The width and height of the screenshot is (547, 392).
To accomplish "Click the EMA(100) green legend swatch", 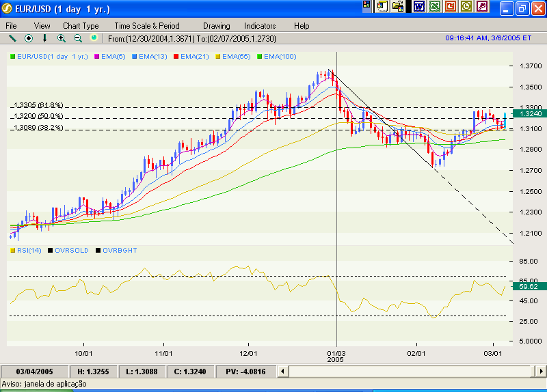I will point(260,57).
